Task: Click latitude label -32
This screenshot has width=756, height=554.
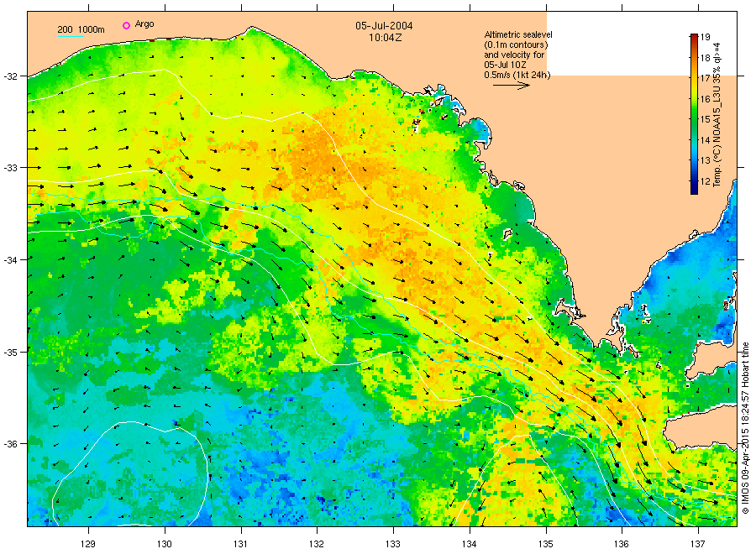Action: pyautogui.click(x=10, y=76)
